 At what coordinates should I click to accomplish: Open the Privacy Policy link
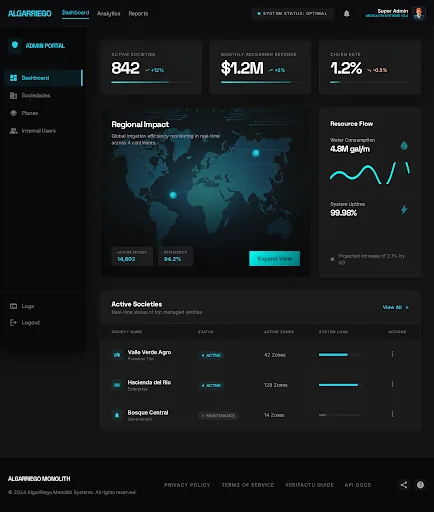click(x=187, y=485)
